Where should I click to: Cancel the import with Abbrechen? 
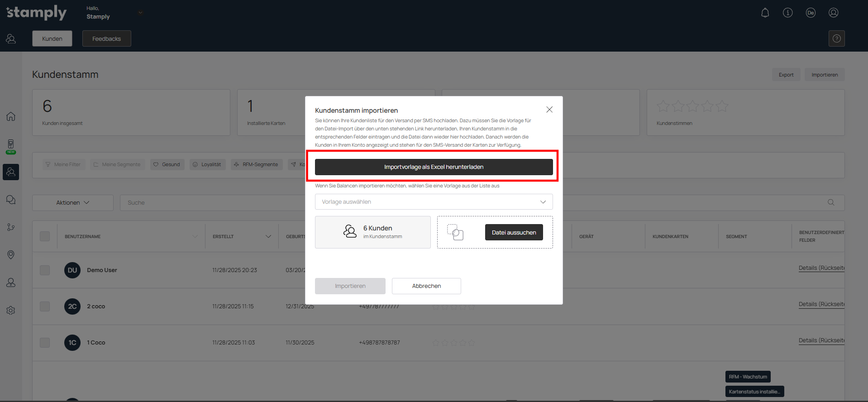pos(426,286)
